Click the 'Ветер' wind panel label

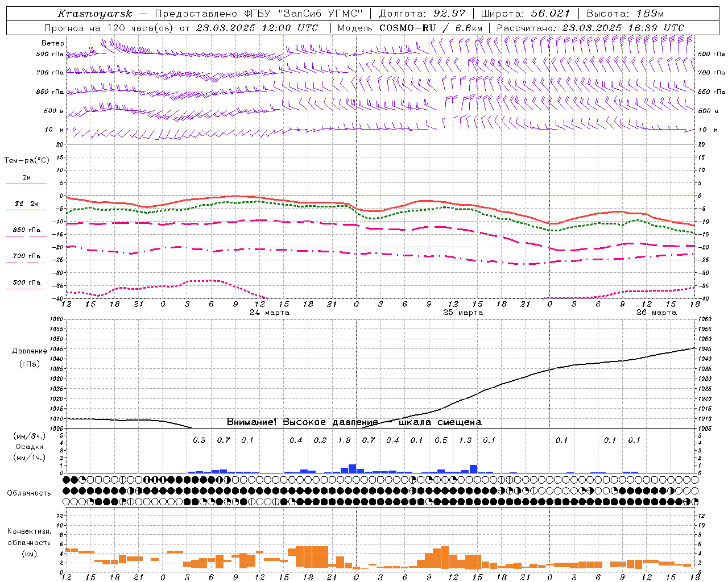[x=53, y=43]
